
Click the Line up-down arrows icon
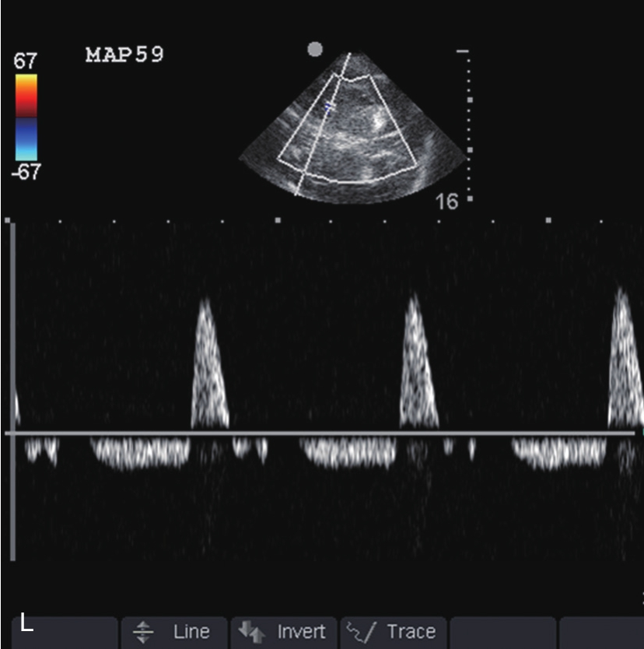[143, 633]
